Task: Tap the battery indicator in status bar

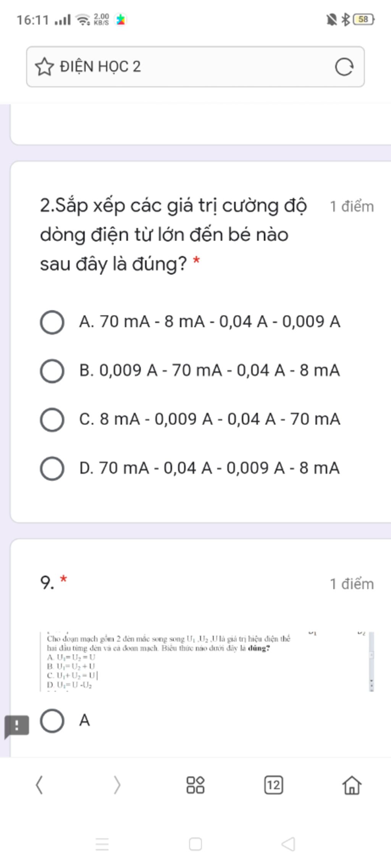Action: point(364,19)
